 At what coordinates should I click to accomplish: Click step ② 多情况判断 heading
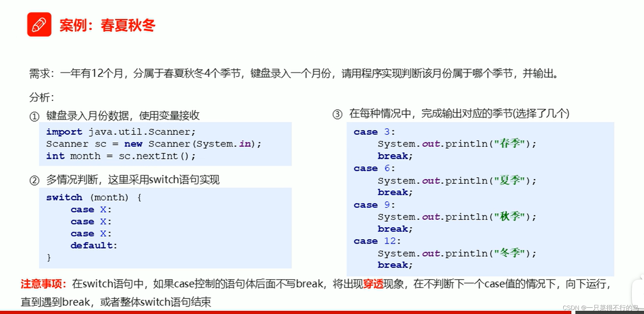pyautogui.click(x=124, y=180)
